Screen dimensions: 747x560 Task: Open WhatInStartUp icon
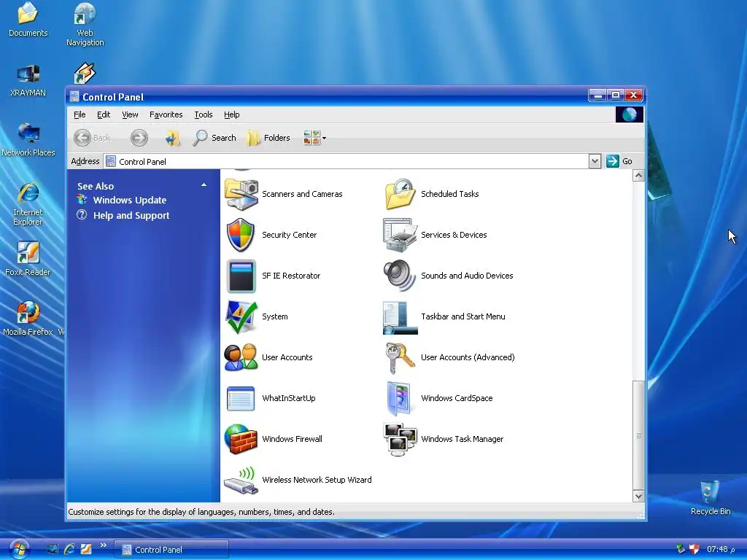(241, 399)
